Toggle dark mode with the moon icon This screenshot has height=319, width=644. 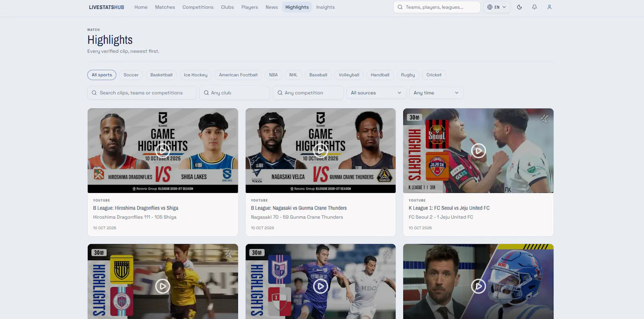pyautogui.click(x=519, y=7)
